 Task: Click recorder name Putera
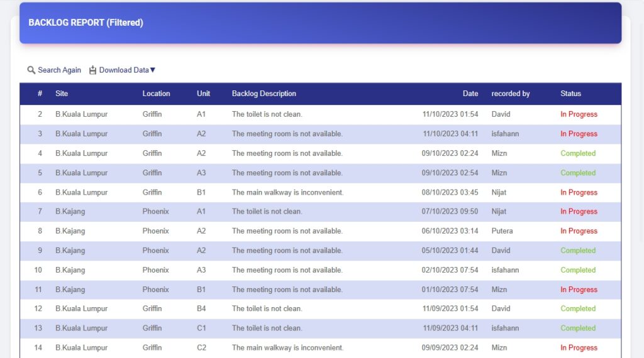(502, 231)
